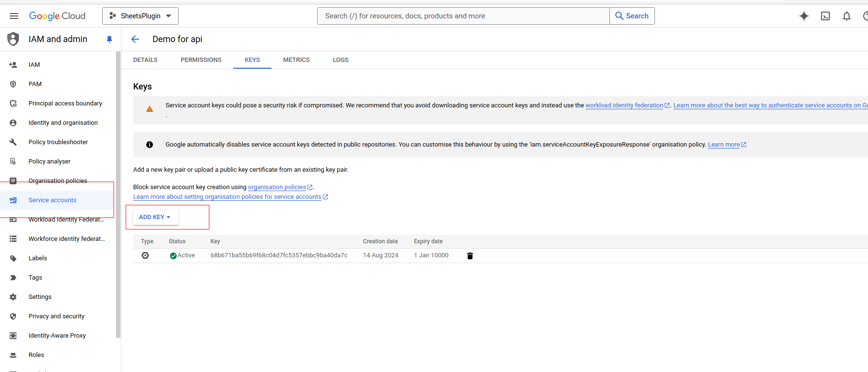Click the Settings gear in sidebar
This screenshot has width=868, height=372.
coord(13,297)
